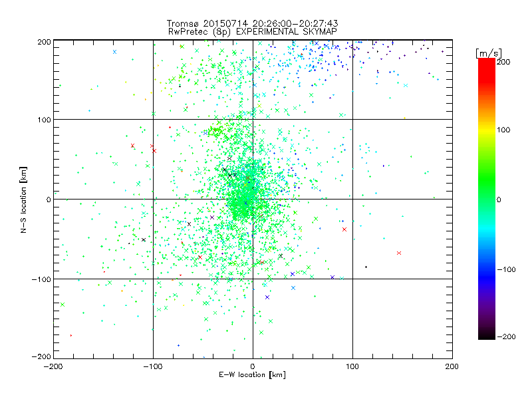Screen dimensions: 532x399
Task: Click the N-S location [km] axis label
Action: [x=23, y=199]
